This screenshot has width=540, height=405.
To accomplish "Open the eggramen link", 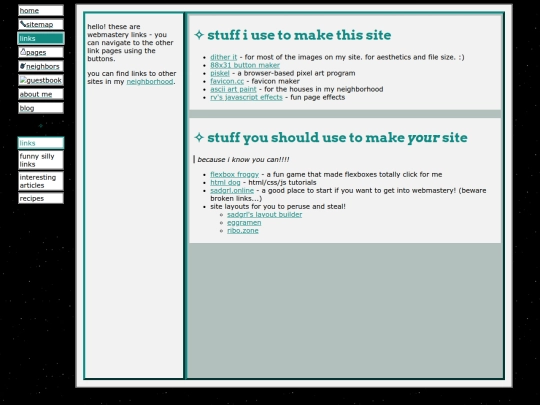I will (x=244, y=222).
